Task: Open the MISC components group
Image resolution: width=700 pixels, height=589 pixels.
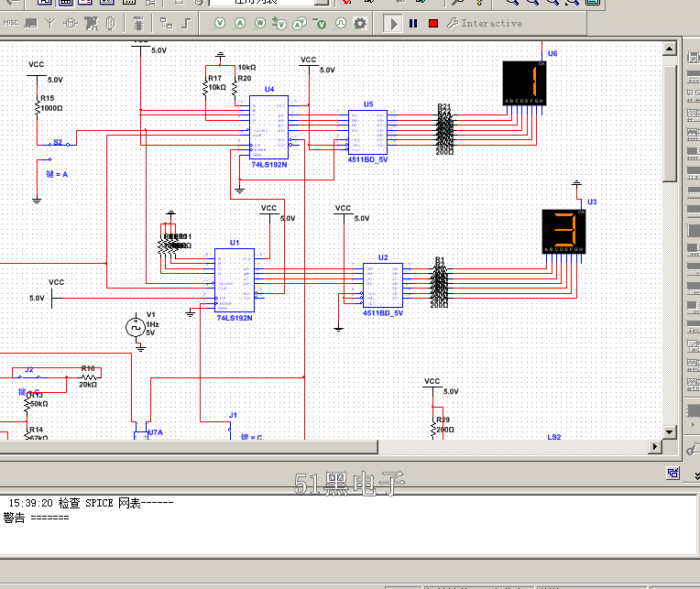Action: click(x=10, y=23)
